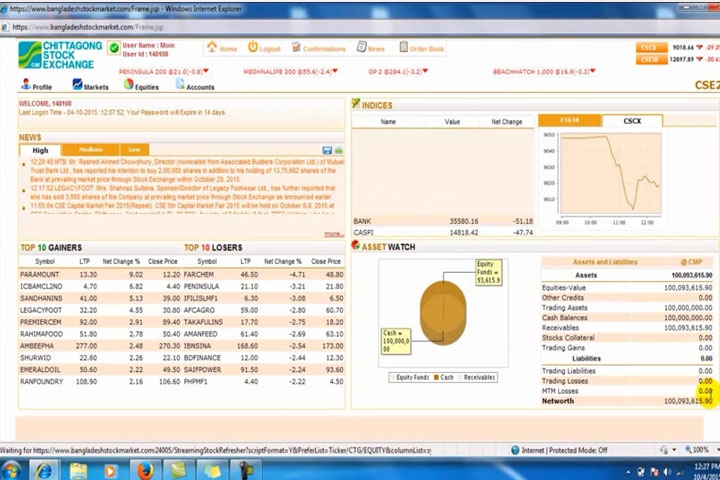The image size is (720, 480).
Task: Click the Chittagong Stock Exchange logo
Action: pyautogui.click(x=58, y=55)
